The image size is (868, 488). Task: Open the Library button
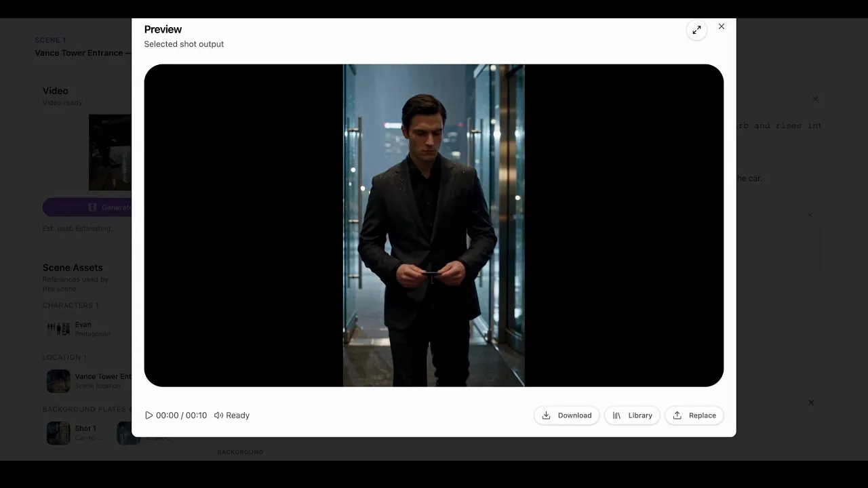click(x=632, y=415)
